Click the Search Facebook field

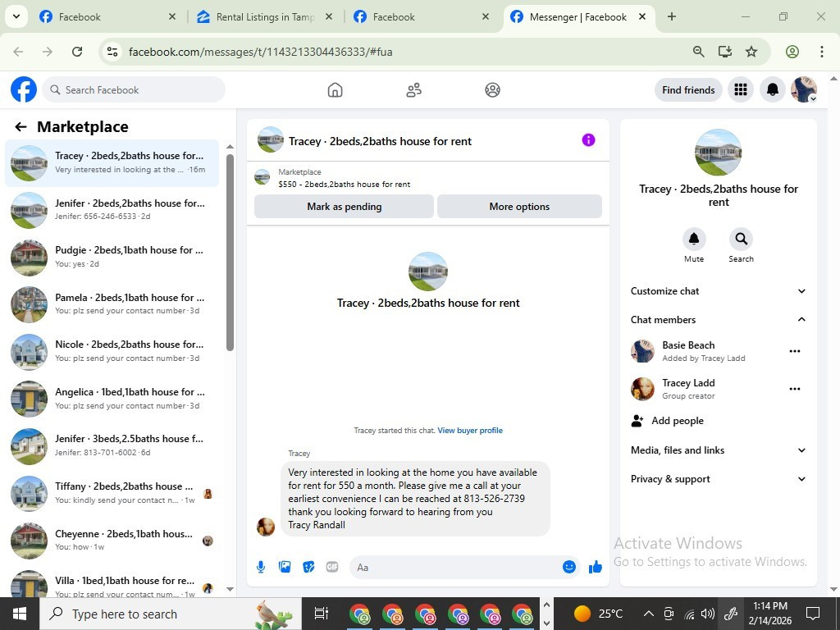point(134,89)
